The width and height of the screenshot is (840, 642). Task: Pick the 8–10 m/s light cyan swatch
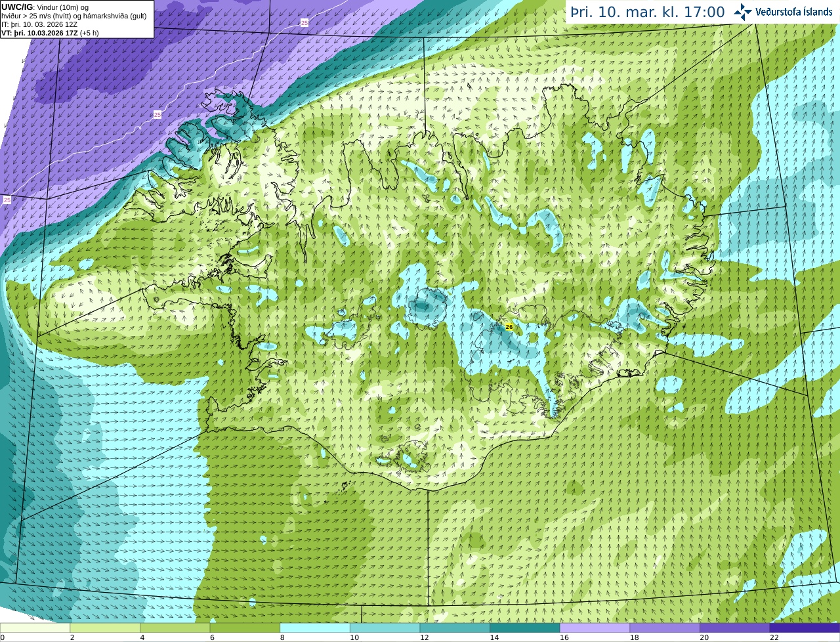(x=315, y=628)
